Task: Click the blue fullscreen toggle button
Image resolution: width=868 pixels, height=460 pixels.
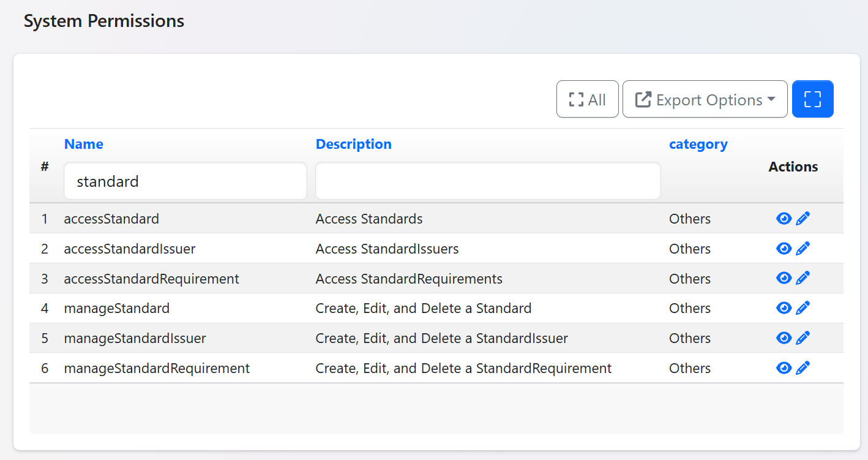Action: point(812,99)
